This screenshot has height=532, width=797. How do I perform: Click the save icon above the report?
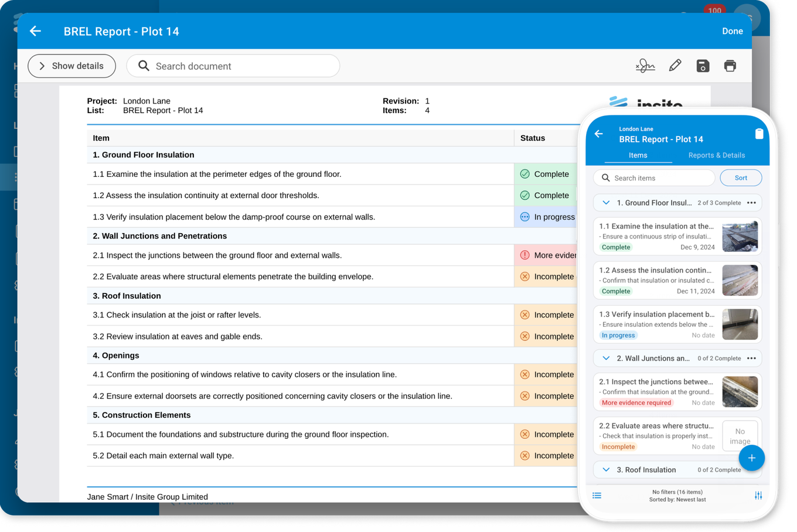[702, 66]
